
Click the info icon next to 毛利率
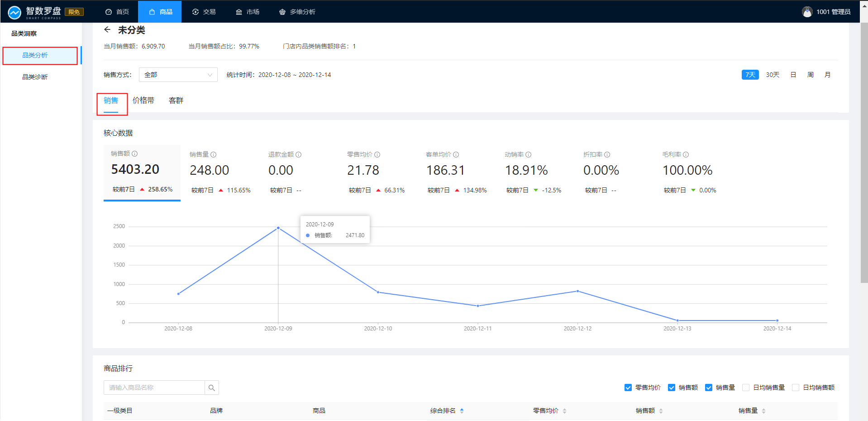[686, 155]
